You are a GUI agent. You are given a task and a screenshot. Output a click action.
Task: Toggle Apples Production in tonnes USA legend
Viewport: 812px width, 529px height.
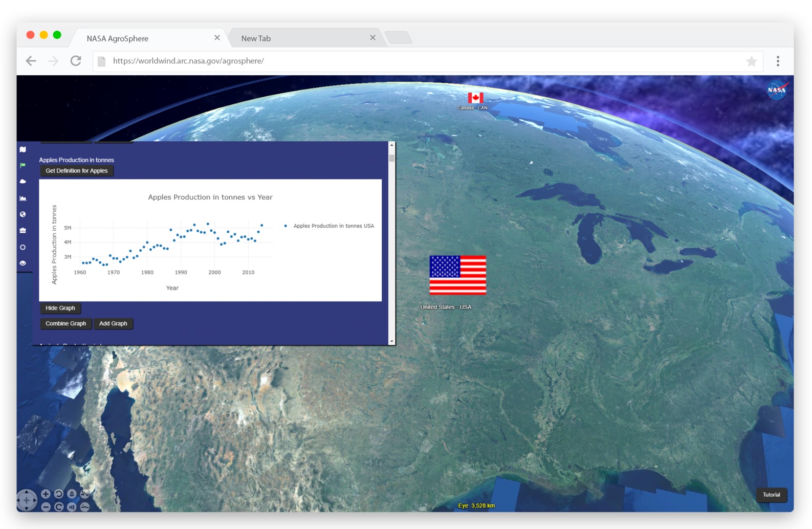(330, 226)
